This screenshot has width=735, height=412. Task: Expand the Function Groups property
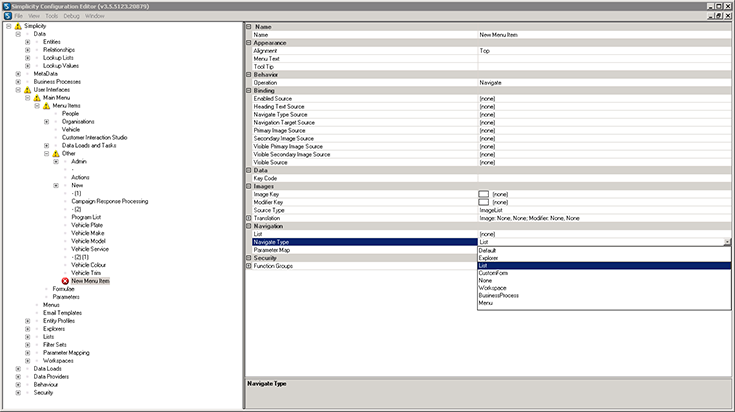pyautogui.click(x=249, y=266)
